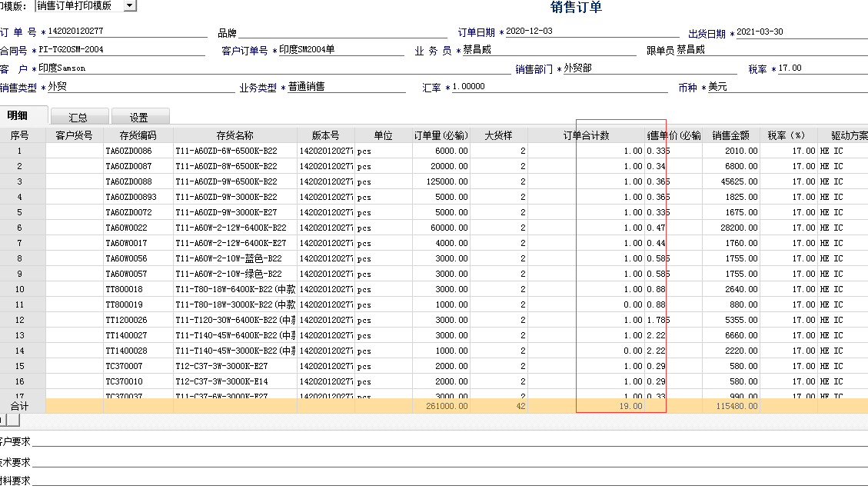
Task: Click the total order count 19.00
Action: coord(587,406)
